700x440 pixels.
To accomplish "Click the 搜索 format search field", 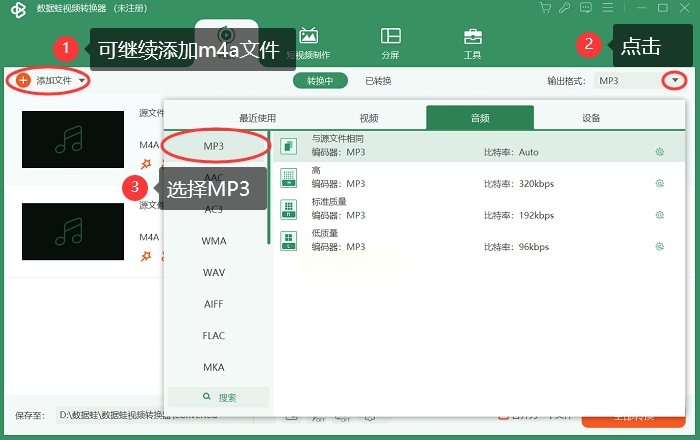I will (219, 397).
